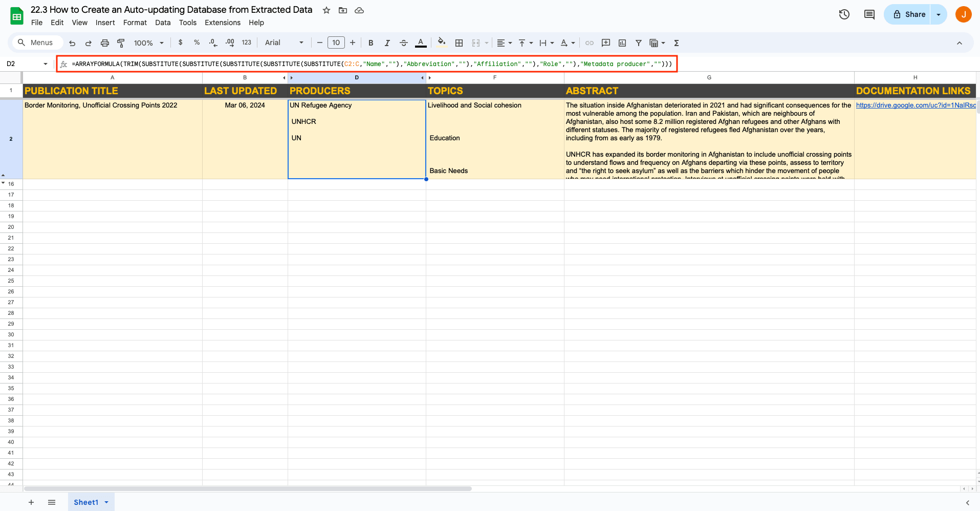The height and width of the screenshot is (511, 980).
Task: Decrease decimal places
Action: pyautogui.click(x=213, y=42)
